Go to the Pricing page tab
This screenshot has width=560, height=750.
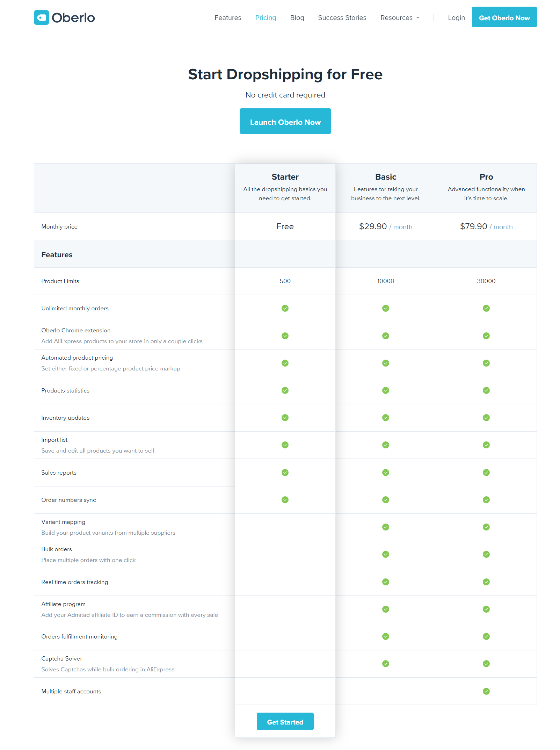tap(266, 18)
